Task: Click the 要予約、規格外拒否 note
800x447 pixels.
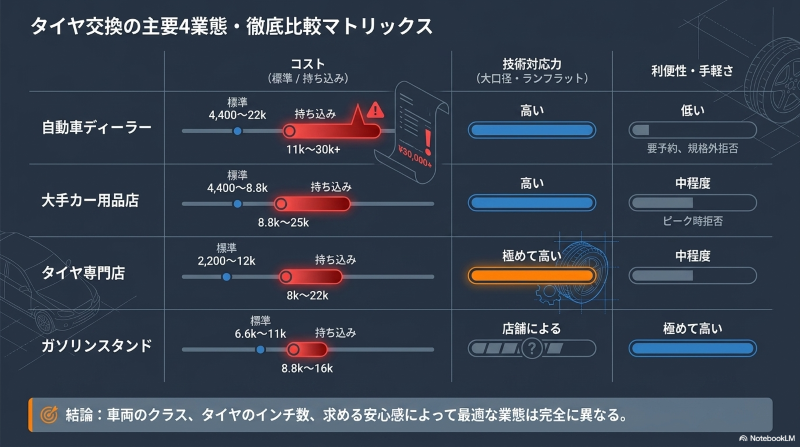Action: coord(692,148)
